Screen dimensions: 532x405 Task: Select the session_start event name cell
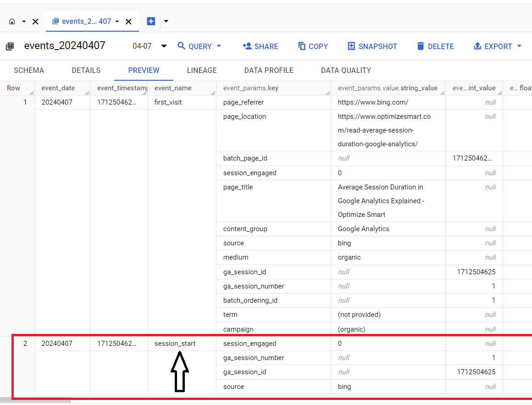175,344
